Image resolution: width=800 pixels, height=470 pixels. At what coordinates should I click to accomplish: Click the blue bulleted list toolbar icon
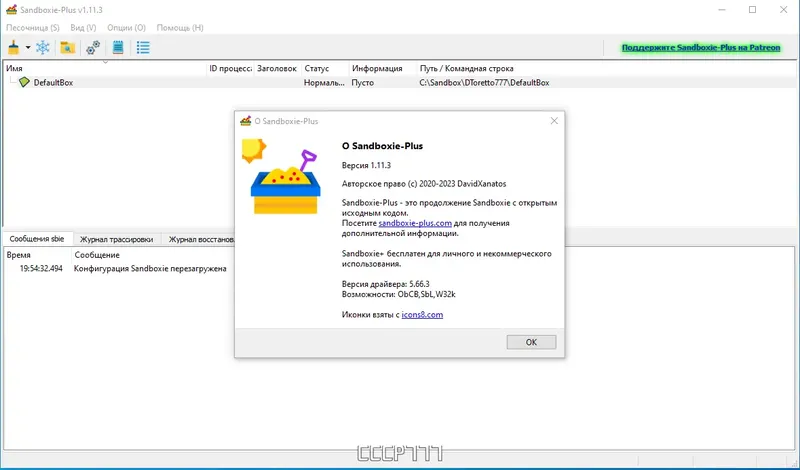click(x=143, y=47)
